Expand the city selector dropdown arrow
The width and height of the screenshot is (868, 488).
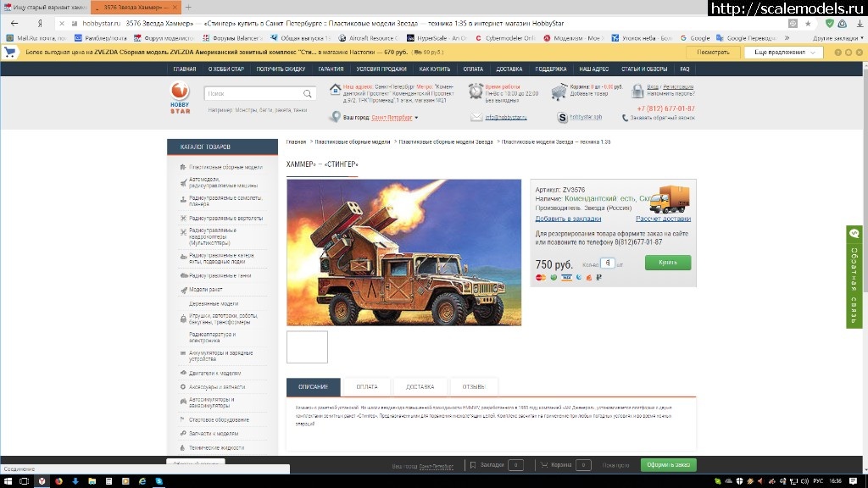[x=416, y=117]
